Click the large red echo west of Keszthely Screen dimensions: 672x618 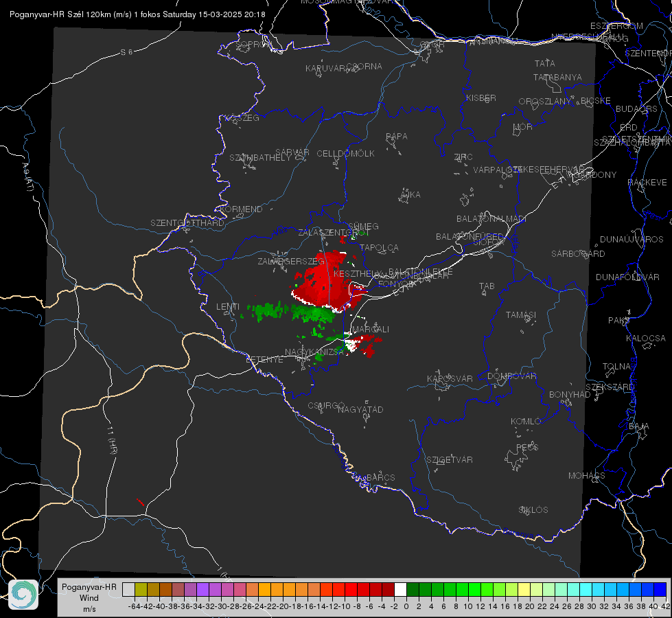tap(325, 281)
